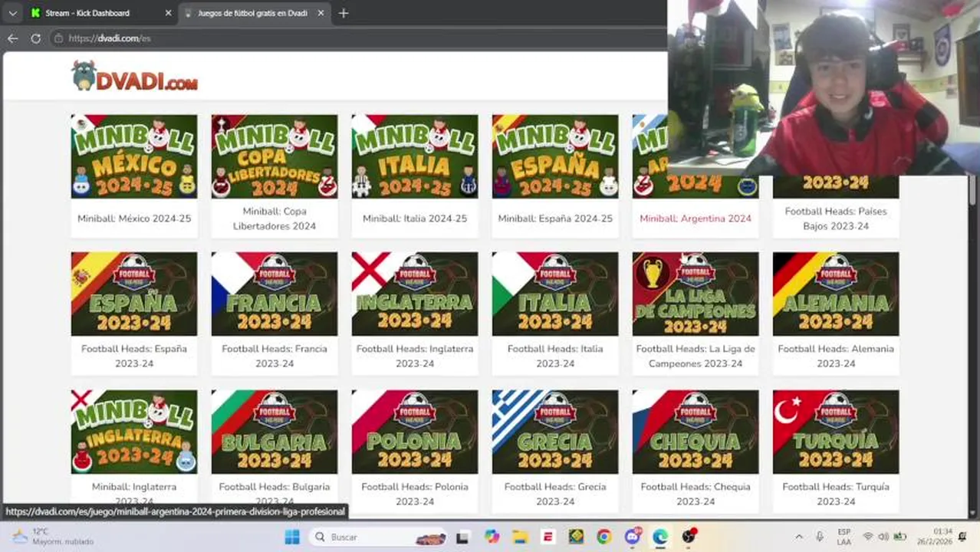Click the 'Miniball: España 2024-25' link
This screenshot has height=552, width=980.
555,219
